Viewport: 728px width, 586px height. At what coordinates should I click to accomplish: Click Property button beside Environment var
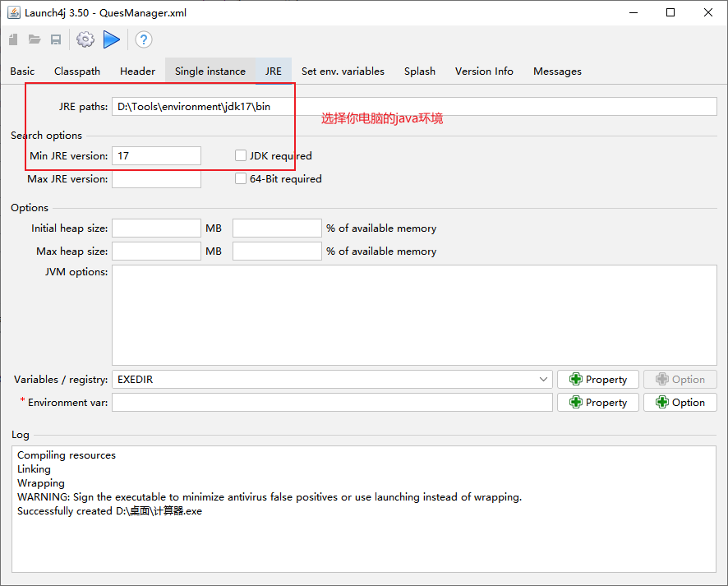point(598,403)
